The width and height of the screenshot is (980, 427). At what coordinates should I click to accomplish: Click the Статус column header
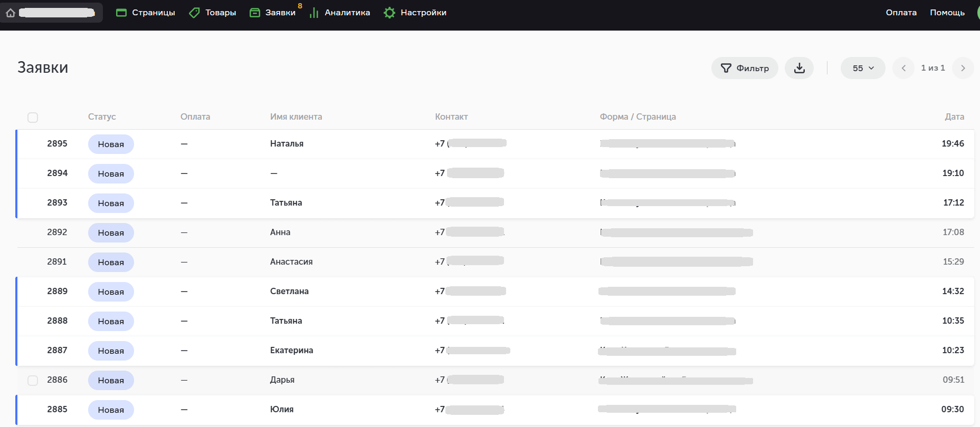click(102, 117)
